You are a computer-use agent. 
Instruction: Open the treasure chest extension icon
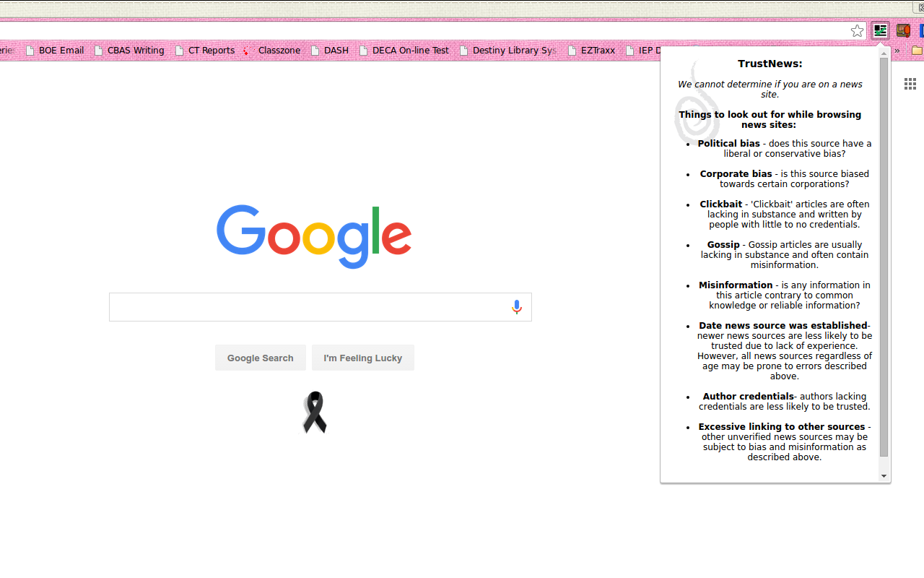click(x=903, y=30)
